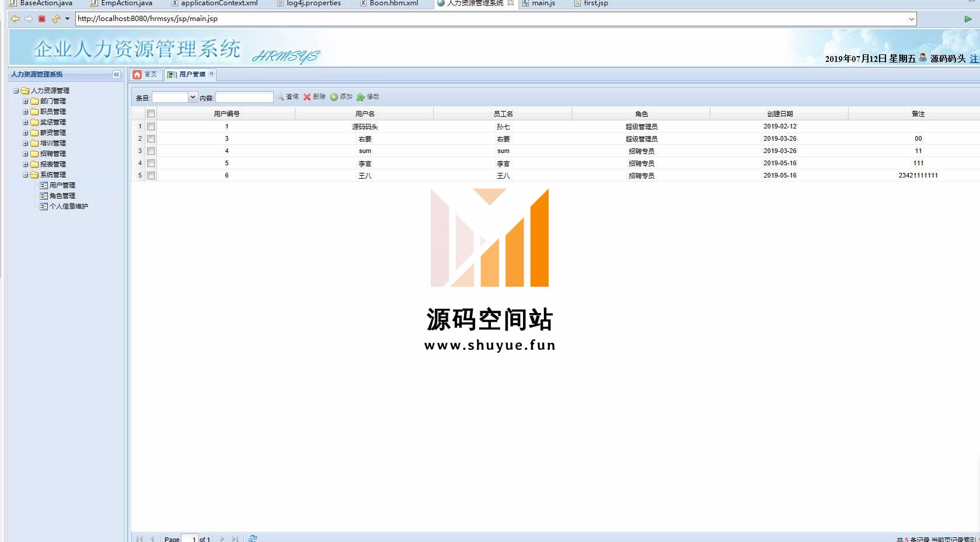This screenshot has height=542, width=980.
Task: Open the Boon.hbm.xml editor tab
Action: (389, 4)
